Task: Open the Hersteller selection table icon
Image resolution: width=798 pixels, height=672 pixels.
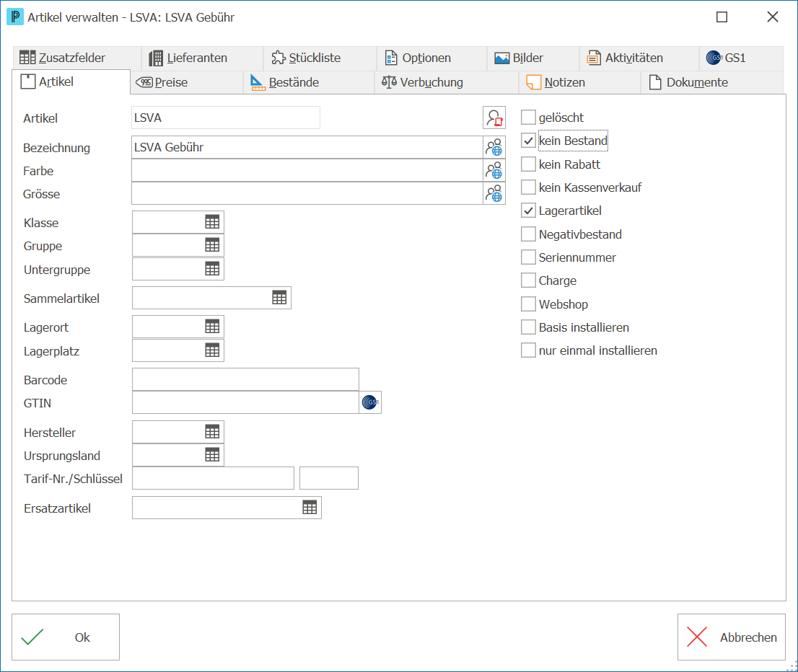Action: click(x=212, y=432)
